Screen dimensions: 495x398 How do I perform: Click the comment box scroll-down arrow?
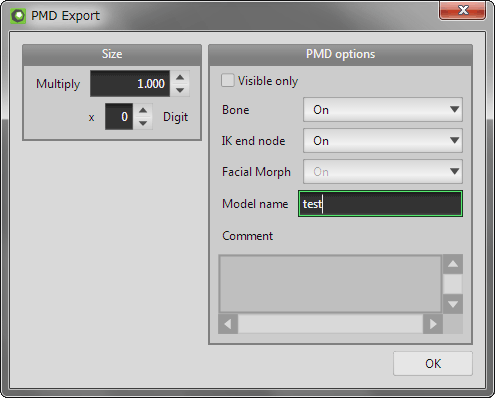453,304
